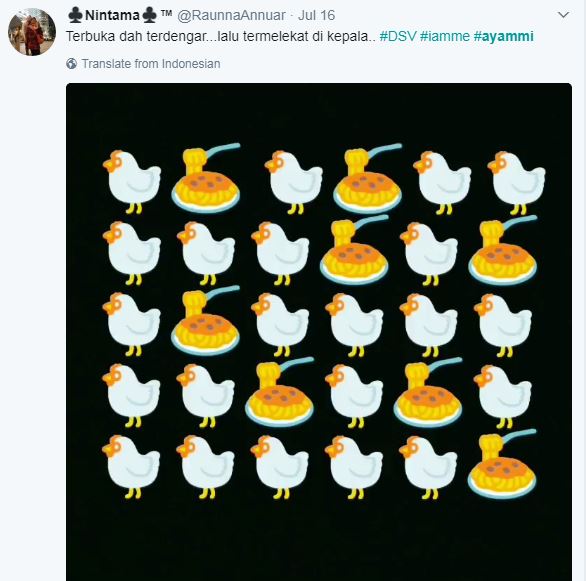Click the last chicken in the top row
Image resolution: width=586 pixels, height=581 pixels.
[x=516, y=182]
